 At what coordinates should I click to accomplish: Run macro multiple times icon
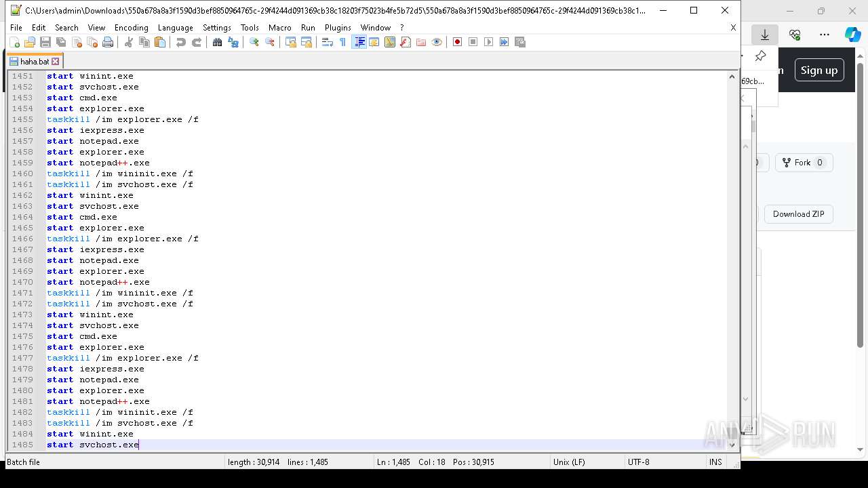click(505, 42)
